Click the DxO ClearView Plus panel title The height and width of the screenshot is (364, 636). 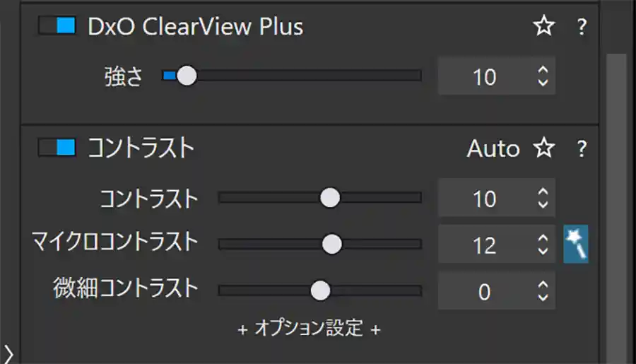pyautogui.click(x=195, y=27)
